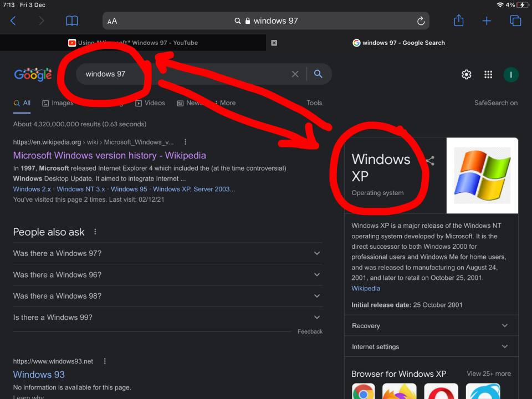
Task: Switch to Videos results
Action: (150, 103)
